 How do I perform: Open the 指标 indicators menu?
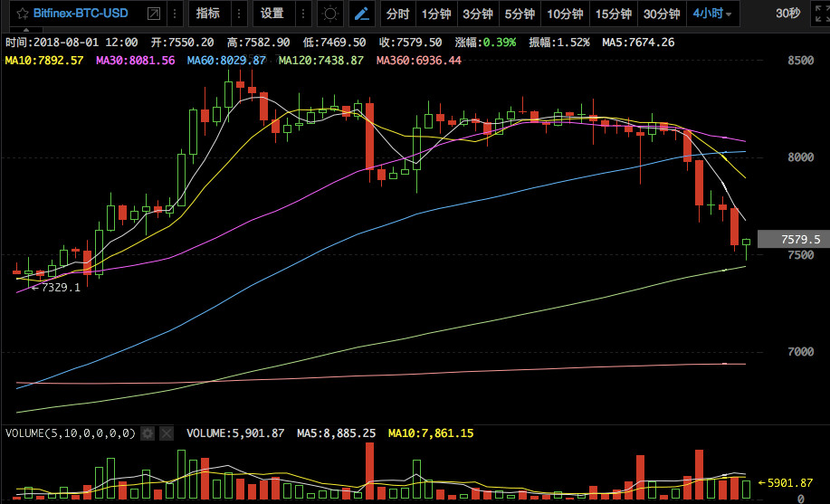coord(208,14)
